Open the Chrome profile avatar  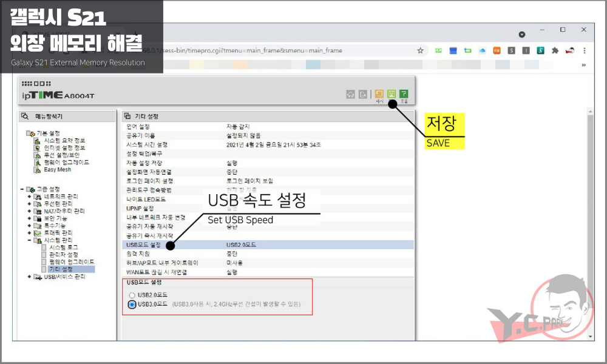point(570,50)
